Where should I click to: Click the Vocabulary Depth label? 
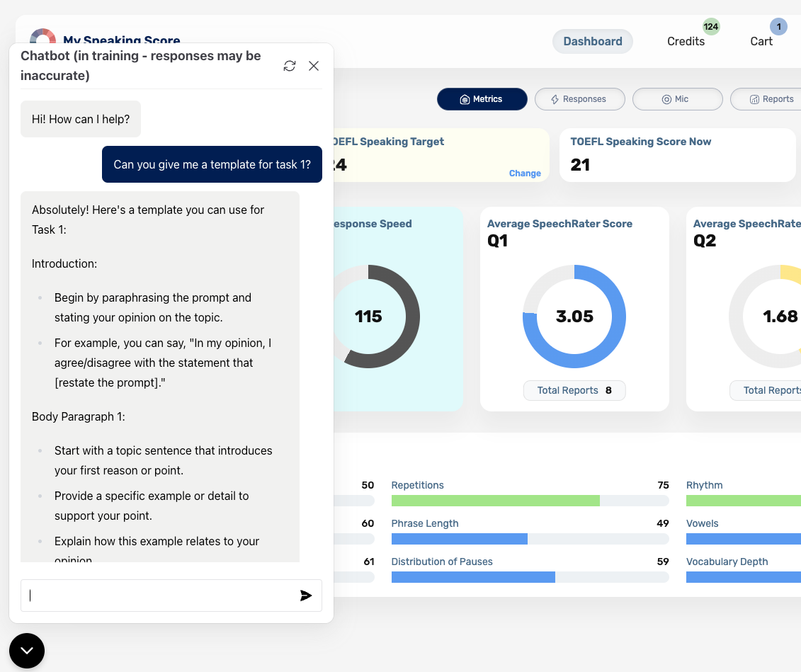[727, 562]
